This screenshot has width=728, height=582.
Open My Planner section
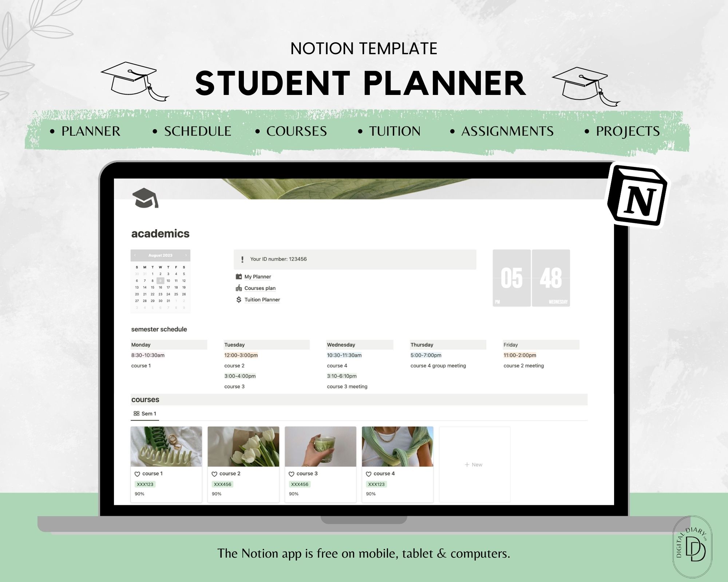pyautogui.click(x=265, y=277)
